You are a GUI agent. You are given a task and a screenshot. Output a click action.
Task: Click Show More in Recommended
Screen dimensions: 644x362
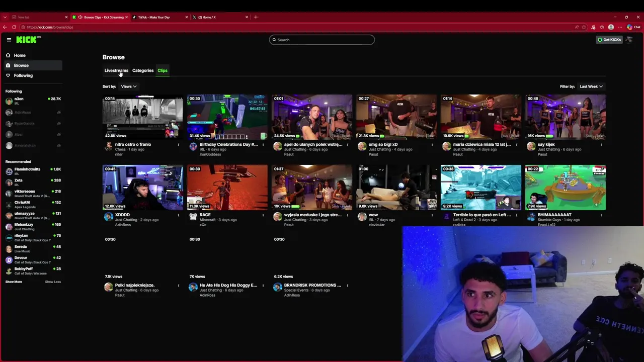click(14, 282)
